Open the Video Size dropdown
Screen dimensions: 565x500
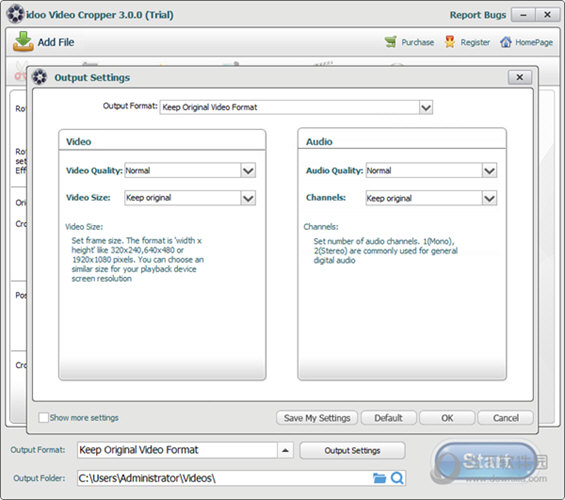[248, 198]
